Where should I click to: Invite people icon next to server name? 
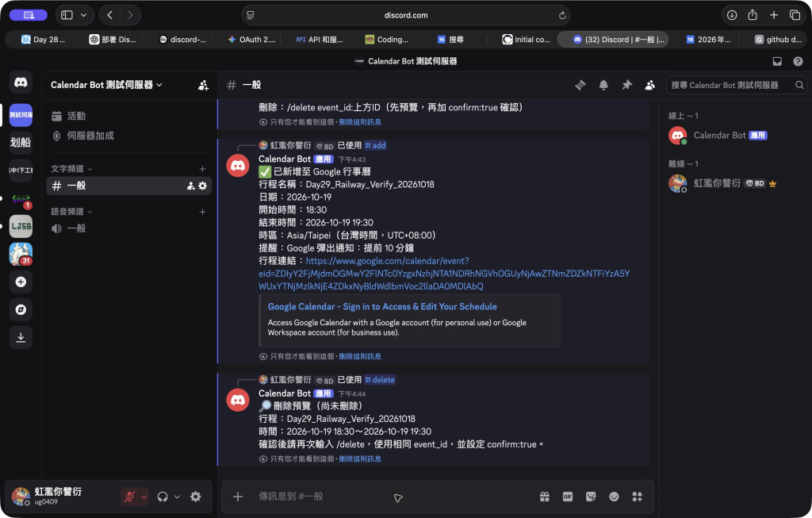click(x=203, y=86)
